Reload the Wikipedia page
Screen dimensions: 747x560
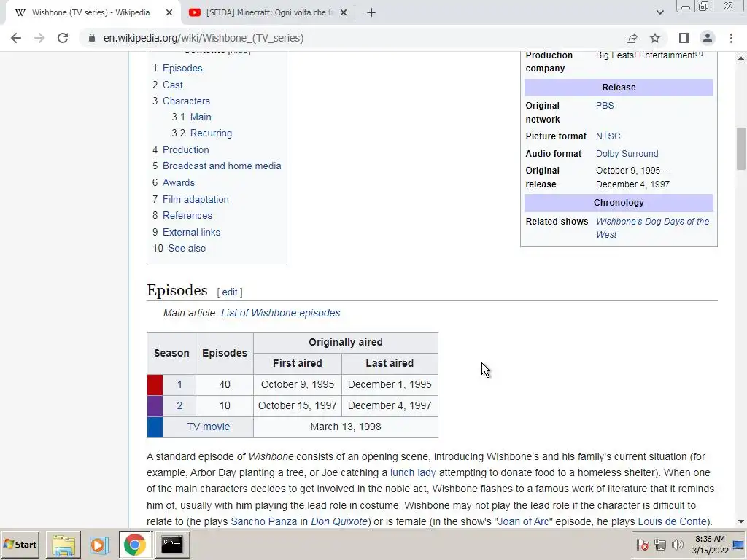63,38
